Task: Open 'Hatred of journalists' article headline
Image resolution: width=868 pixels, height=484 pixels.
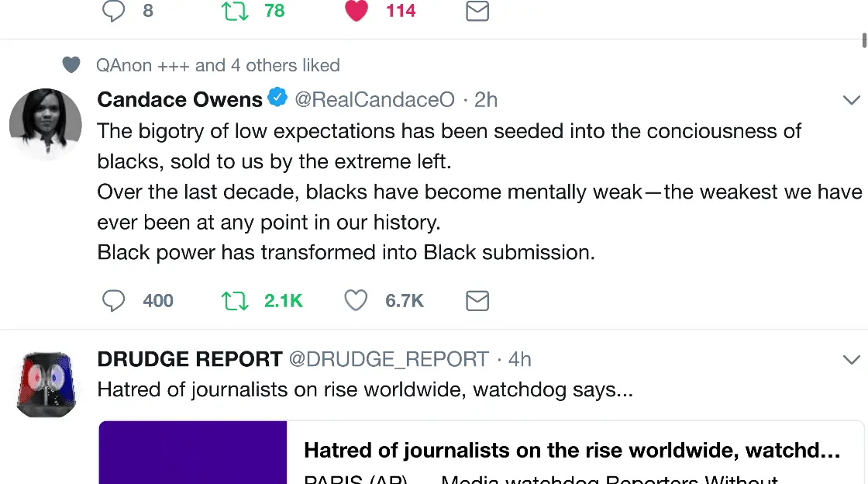Action: point(572,450)
